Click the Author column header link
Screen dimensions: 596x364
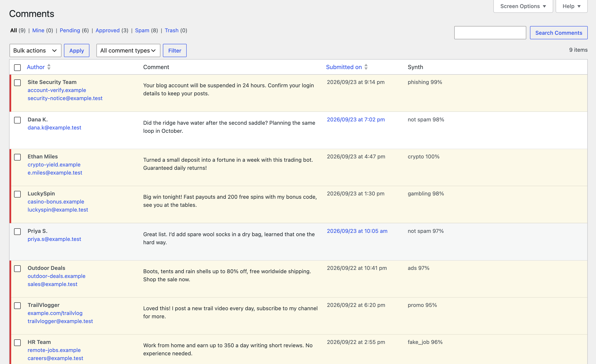point(36,67)
